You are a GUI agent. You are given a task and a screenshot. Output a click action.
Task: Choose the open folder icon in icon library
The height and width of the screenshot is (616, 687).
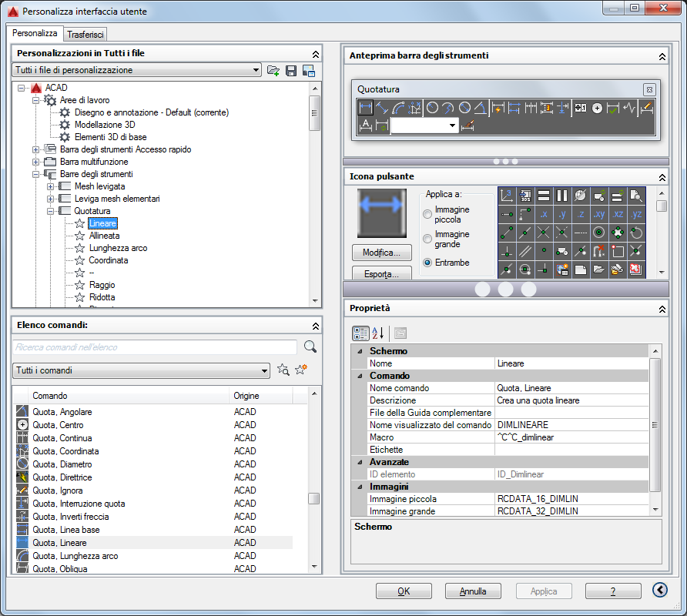[599, 269]
